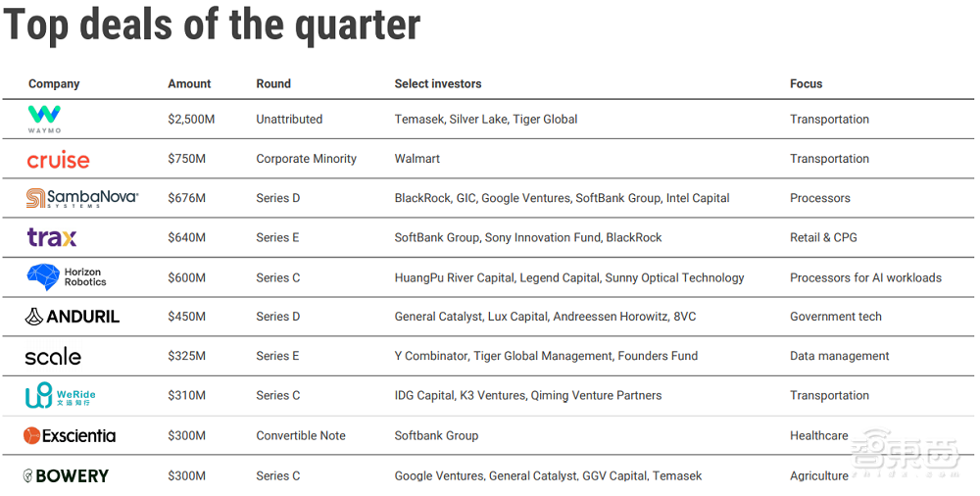The image size is (980, 496).
Task: Click the WeRide logo
Action: [x=61, y=396]
